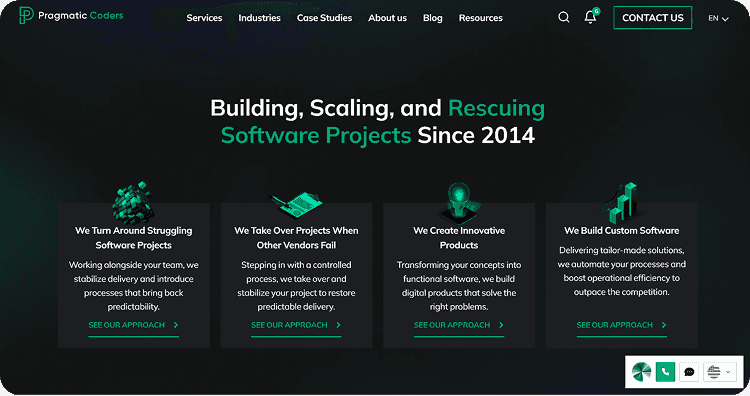Click heading 'We Turn Around Struggling Software Projects'

133,238
